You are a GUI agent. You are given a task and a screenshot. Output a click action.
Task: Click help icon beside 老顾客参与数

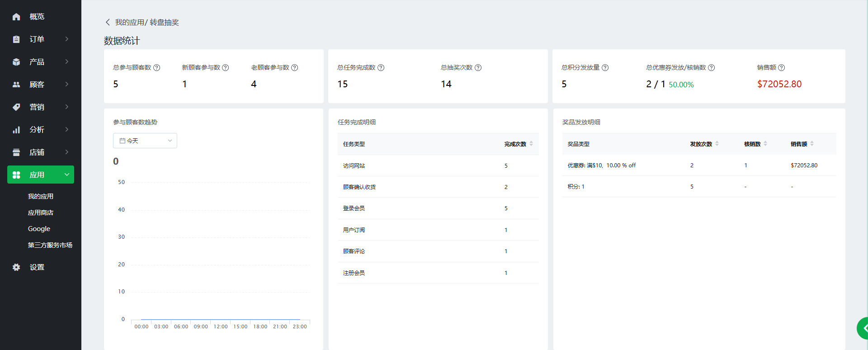click(x=295, y=68)
